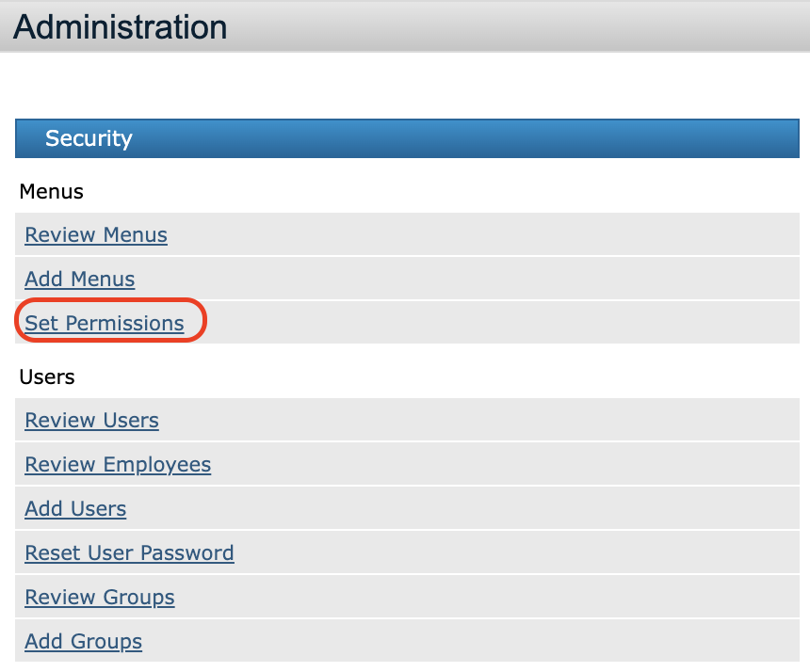The image size is (810, 672).
Task: Click blank gray area beside Review Menus
Action: coord(490,235)
